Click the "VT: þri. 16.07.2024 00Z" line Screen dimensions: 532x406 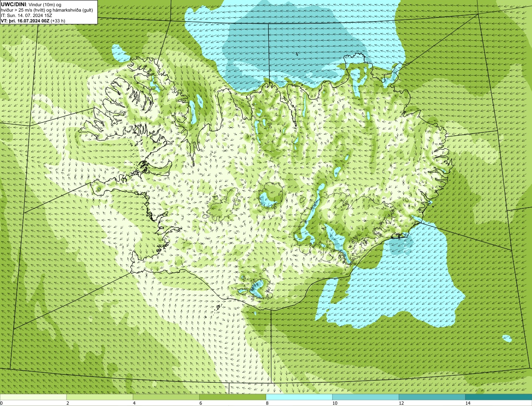pyautogui.click(x=25, y=20)
